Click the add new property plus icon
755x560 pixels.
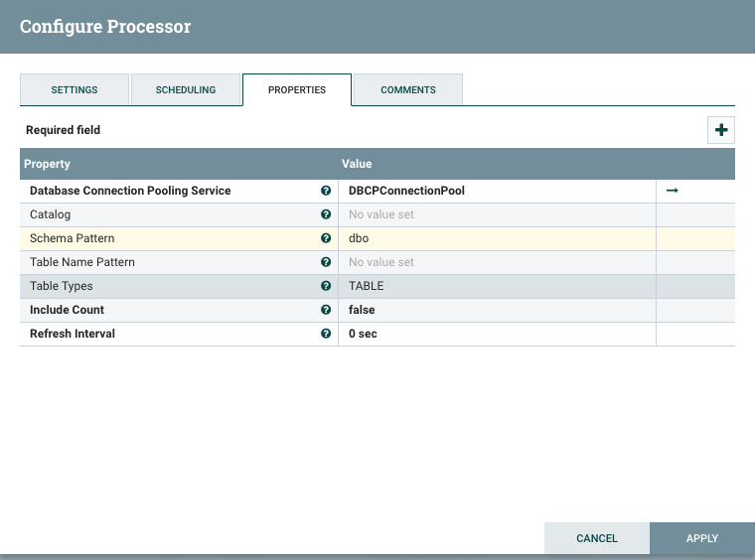pyautogui.click(x=721, y=130)
